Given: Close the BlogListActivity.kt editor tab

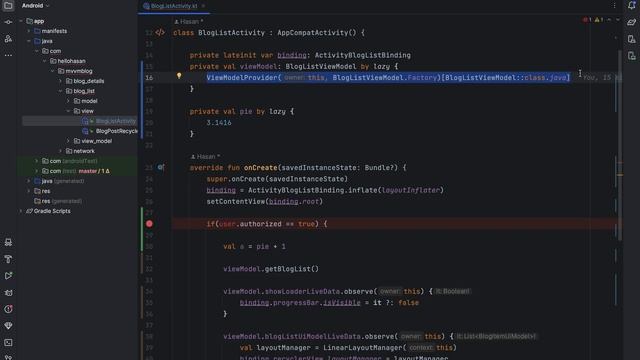Looking at the screenshot, I should pos(203,6).
